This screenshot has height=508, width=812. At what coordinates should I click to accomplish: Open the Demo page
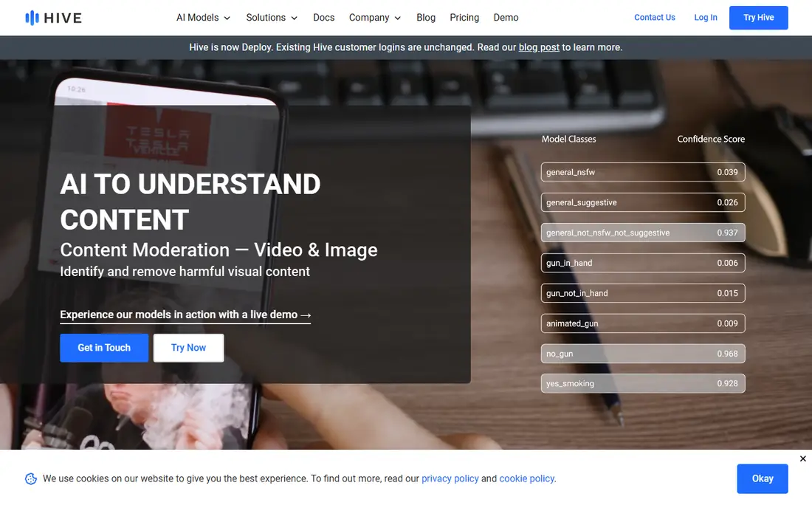pyautogui.click(x=506, y=18)
